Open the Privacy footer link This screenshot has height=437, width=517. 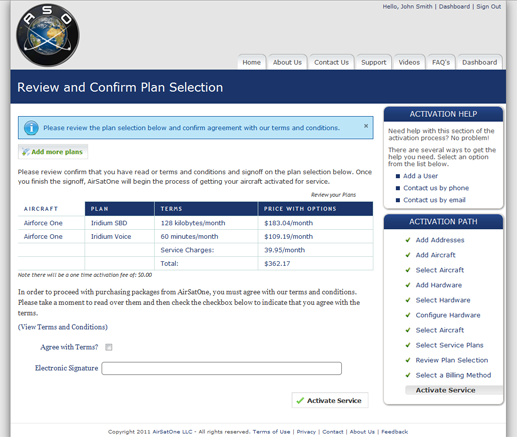306,432
